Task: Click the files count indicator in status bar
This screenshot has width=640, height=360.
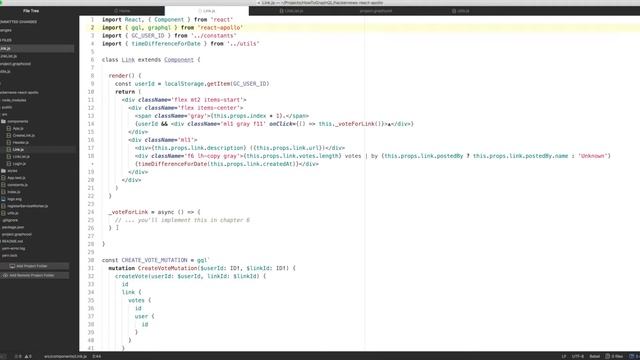Action: click(614, 356)
